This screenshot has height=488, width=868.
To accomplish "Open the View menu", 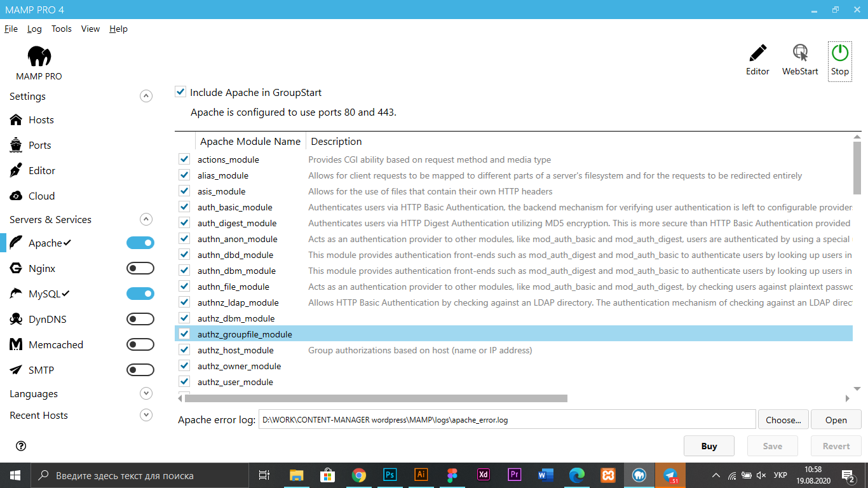I will point(90,29).
